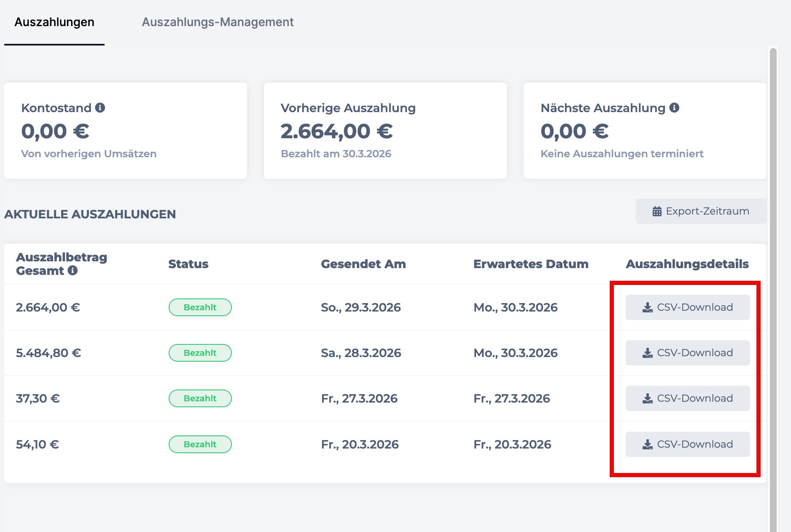Screen dimensions: 791x532
Task: Click the Status column header
Action: tap(188, 264)
